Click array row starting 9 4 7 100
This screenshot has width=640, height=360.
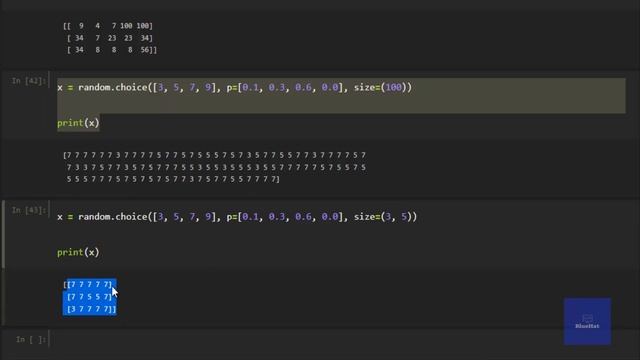click(x=108, y=26)
